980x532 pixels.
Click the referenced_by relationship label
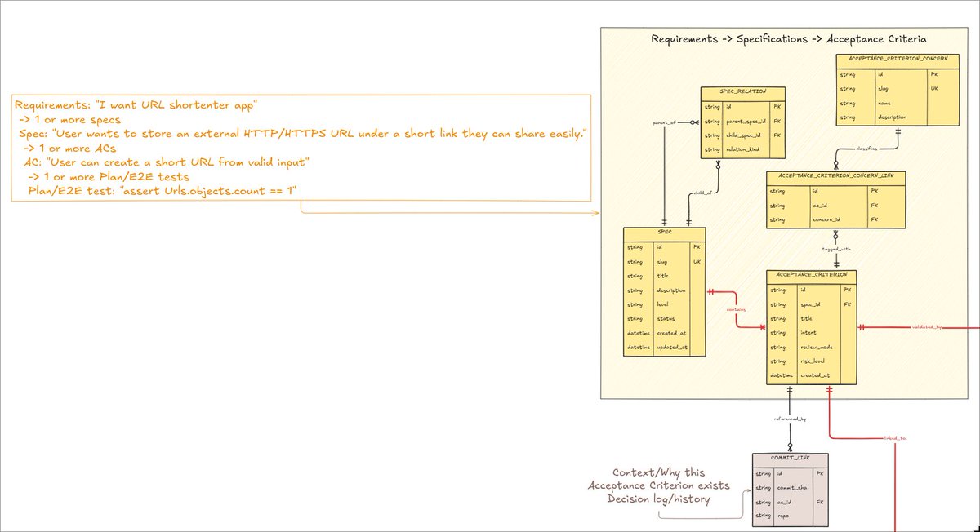click(x=790, y=419)
